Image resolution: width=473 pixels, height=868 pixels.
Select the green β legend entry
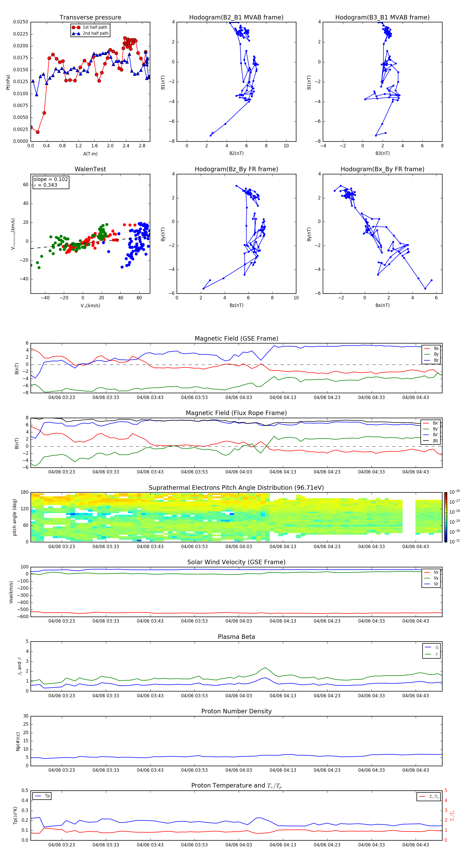click(432, 654)
